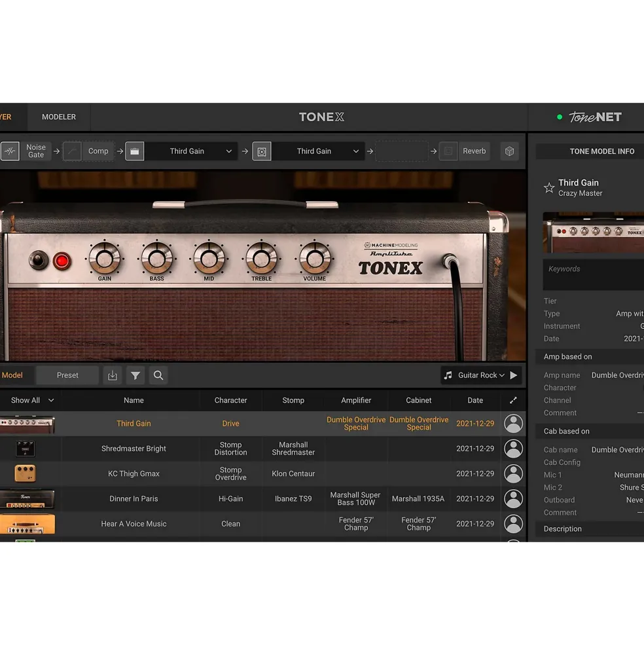Open the search magnifier icon
Image resolution: width=644 pixels, height=645 pixels.
pos(158,375)
